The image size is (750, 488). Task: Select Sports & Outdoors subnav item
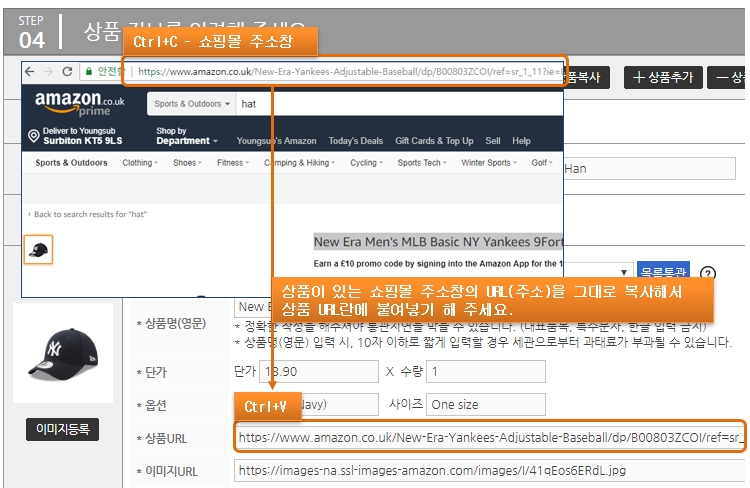tap(71, 163)
